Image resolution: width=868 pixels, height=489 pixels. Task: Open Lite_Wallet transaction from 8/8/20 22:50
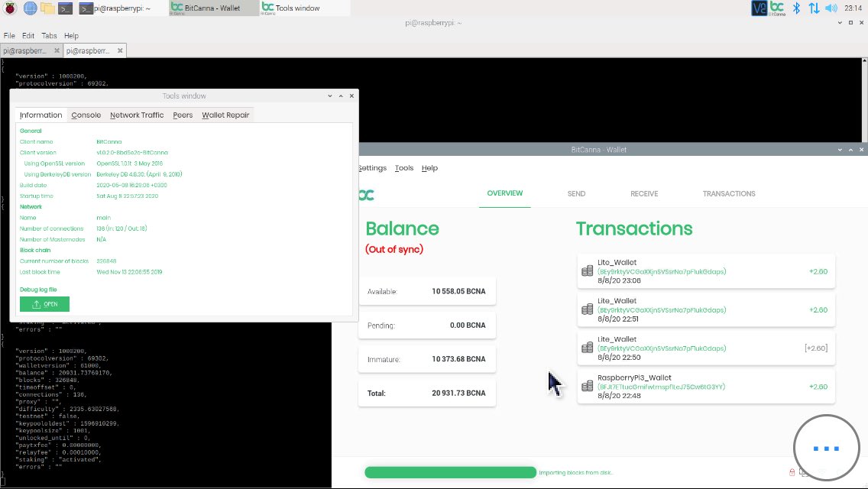click(x=706, y=348)
